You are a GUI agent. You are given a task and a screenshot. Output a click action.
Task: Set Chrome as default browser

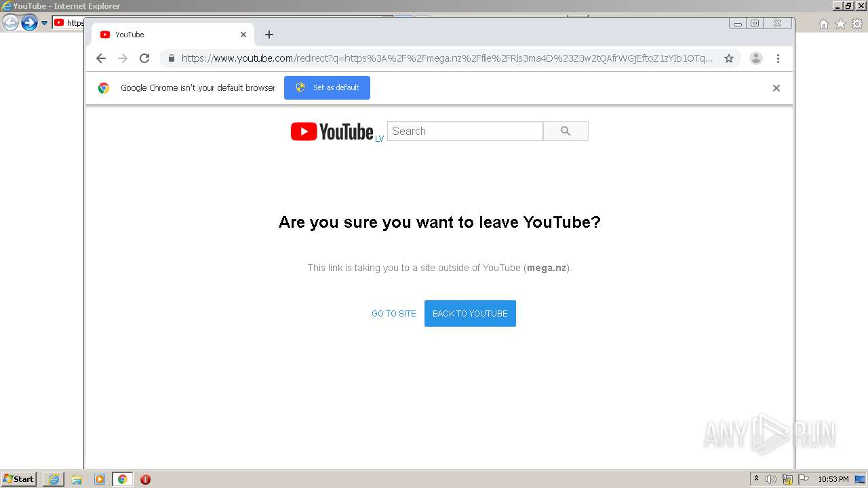[x=327, y=87]
